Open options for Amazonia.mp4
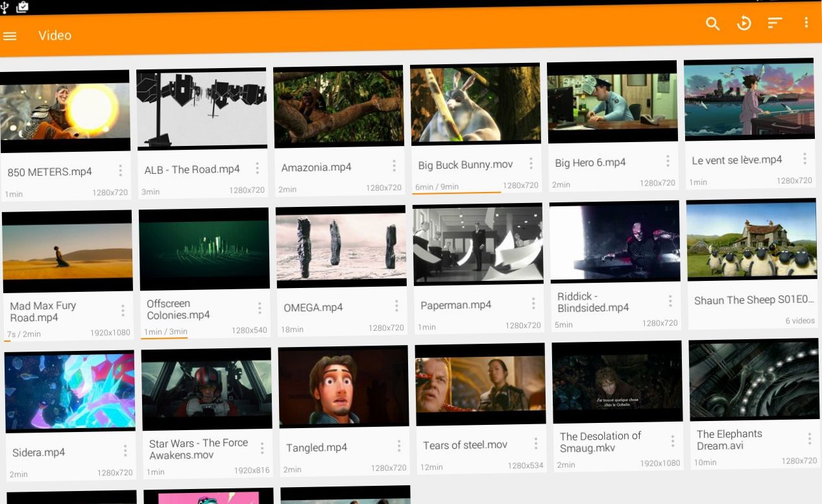 click(394, 165)
